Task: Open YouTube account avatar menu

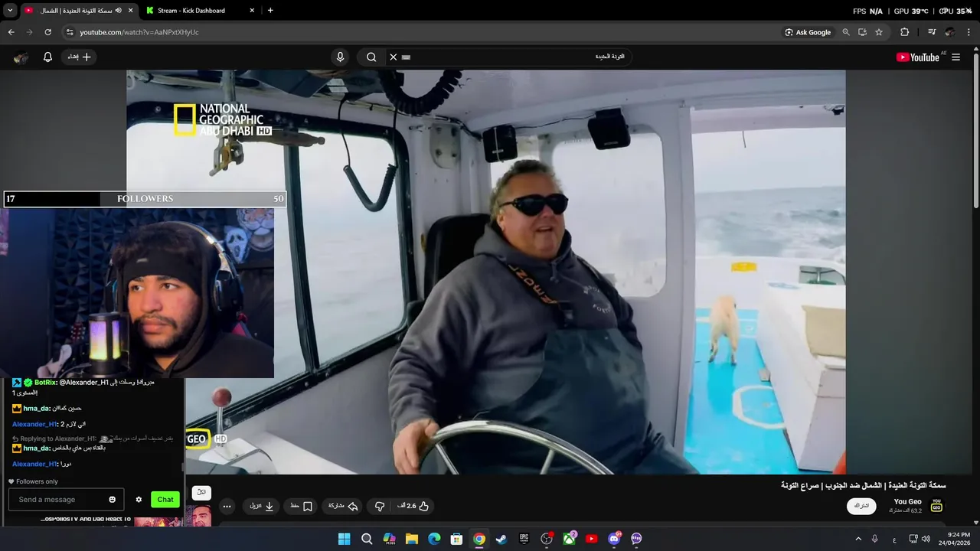Action: 21,57
